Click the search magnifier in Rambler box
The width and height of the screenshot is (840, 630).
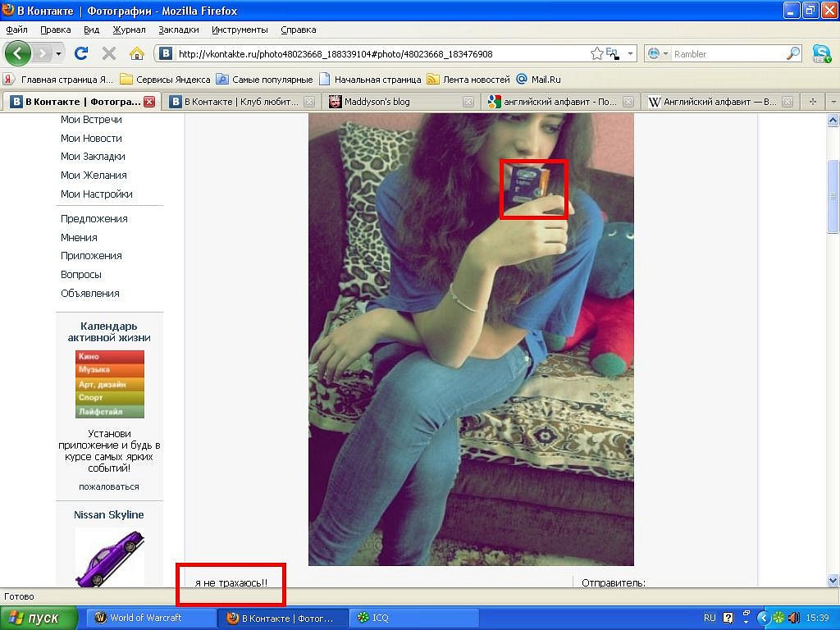[x=793, y=53]
